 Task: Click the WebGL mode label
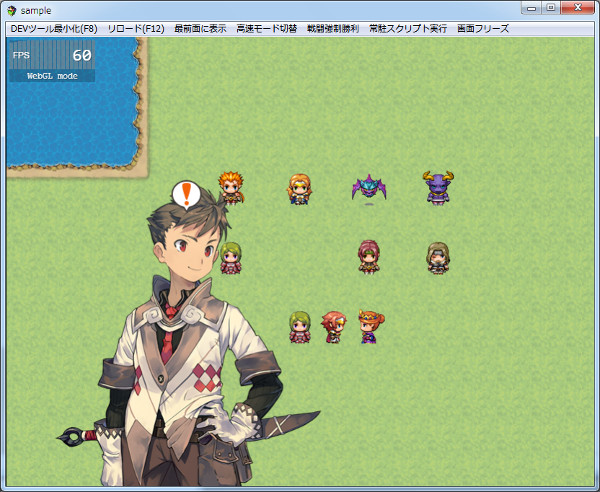(x=52, y=76)
